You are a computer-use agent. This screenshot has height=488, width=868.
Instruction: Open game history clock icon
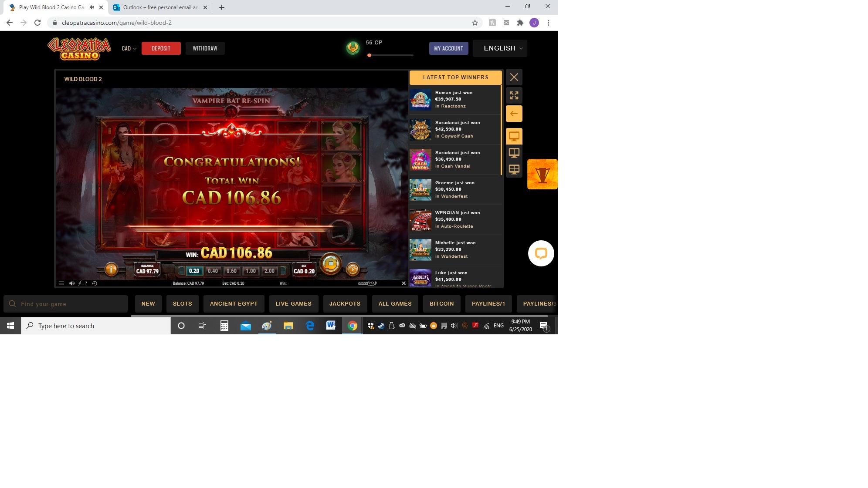click(x=94, y=283)
